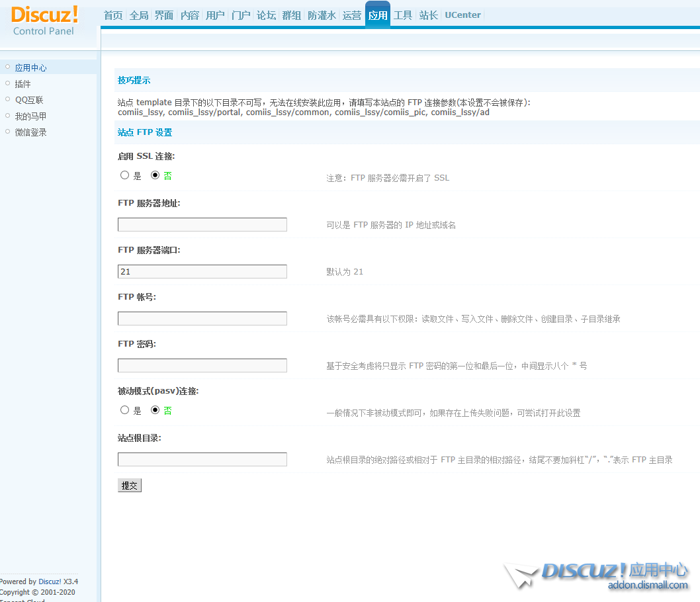Select 否 for 启用 SSL 连接
The height and width of the screenshot is (602, 700).
pos(155,175)
